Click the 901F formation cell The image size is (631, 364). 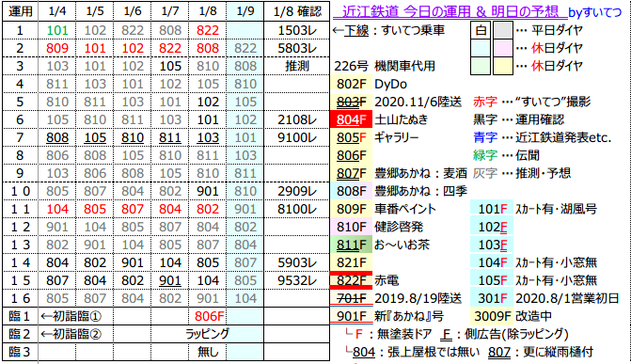[352, 316]
